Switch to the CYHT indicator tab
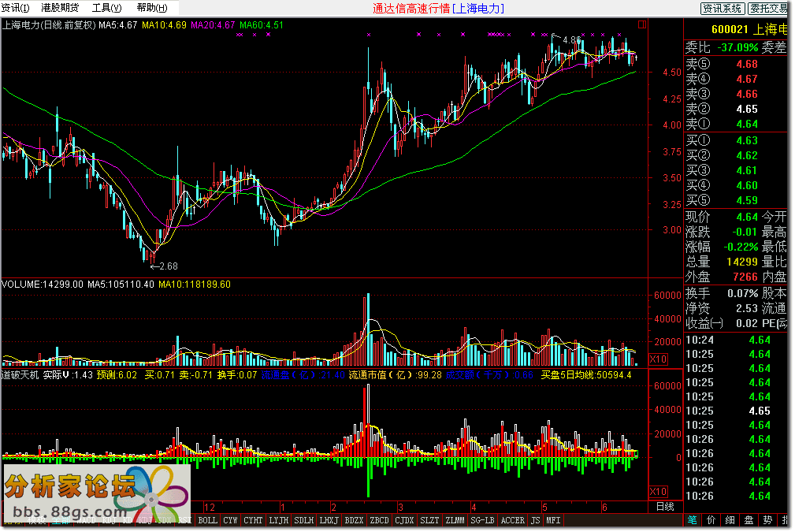 point(253,520)
